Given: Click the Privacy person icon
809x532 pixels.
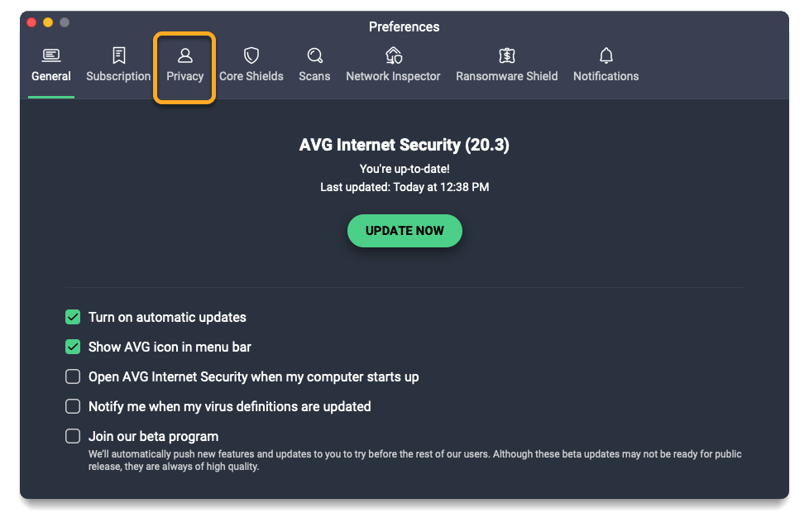Looking at the screenshot, I should click(185, 55).
